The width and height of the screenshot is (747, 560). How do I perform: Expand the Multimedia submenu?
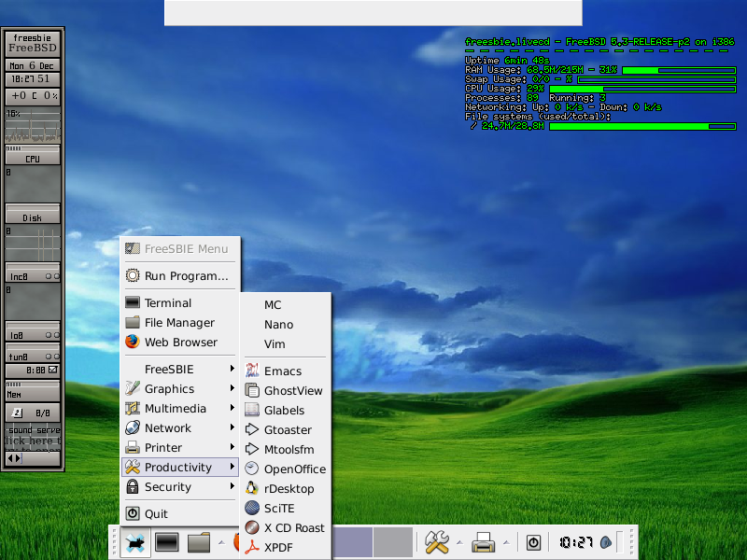coord(180,408)
